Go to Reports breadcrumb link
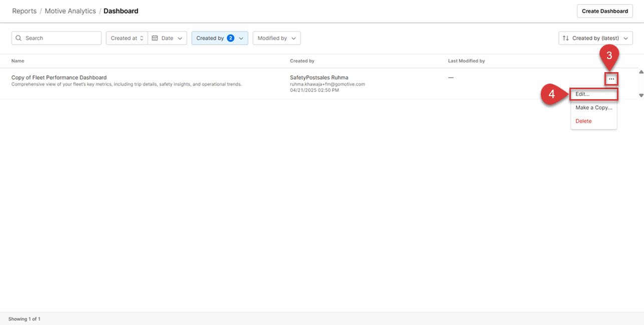644x325 pixels. (x=24, y=11)
